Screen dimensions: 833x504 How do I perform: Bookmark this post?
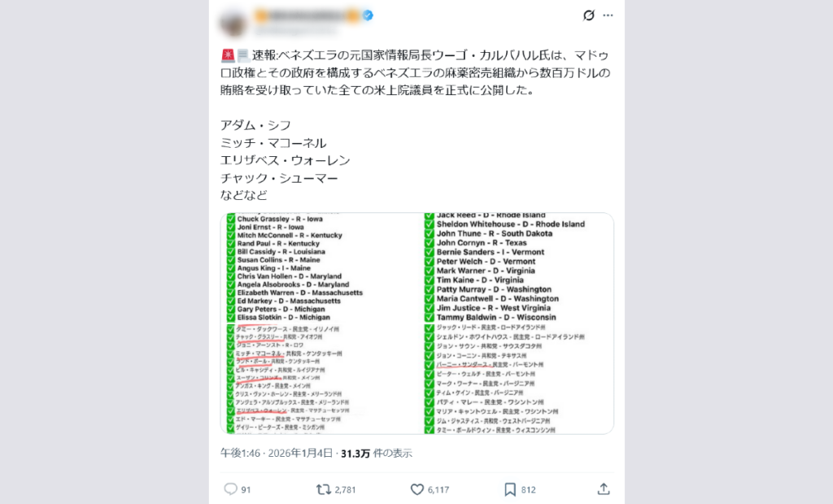(510, 489)
